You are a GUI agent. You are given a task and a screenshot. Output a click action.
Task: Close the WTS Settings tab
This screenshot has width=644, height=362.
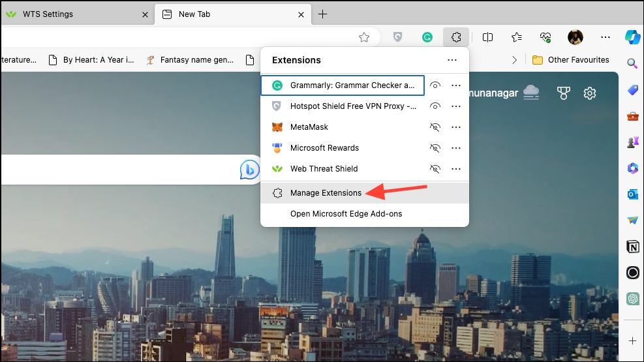(x=145, y=15)
